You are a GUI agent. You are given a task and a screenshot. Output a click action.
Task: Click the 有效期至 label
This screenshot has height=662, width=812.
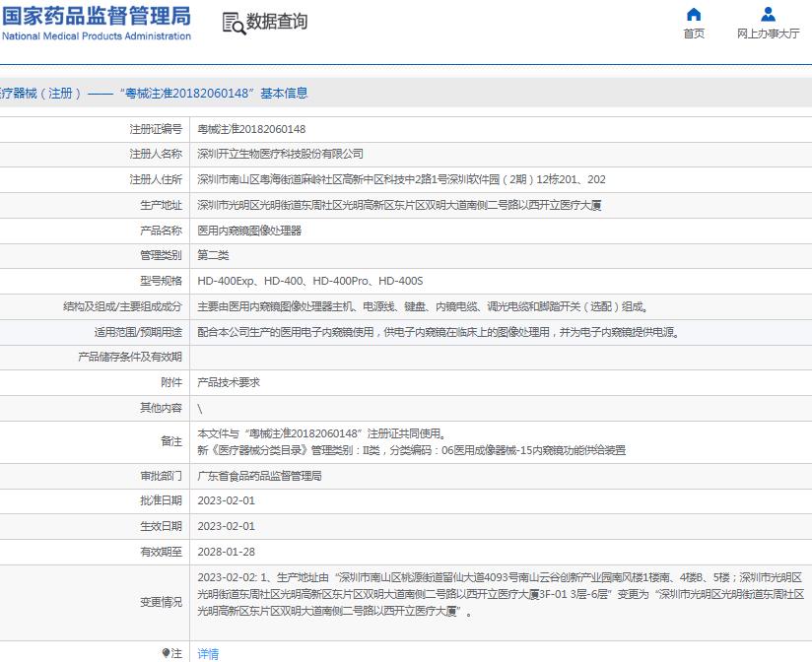click(161, 552)
